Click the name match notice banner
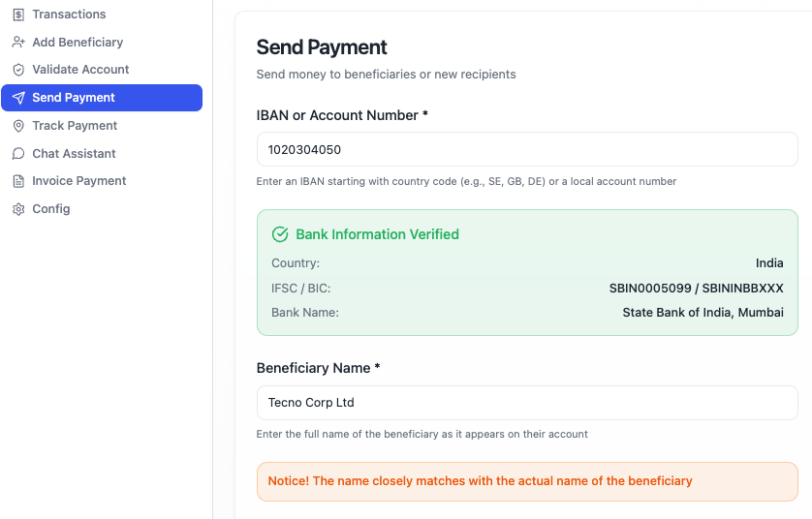This screenshot has height=519, width=812. pyautogui.click(x=527, y=481)
